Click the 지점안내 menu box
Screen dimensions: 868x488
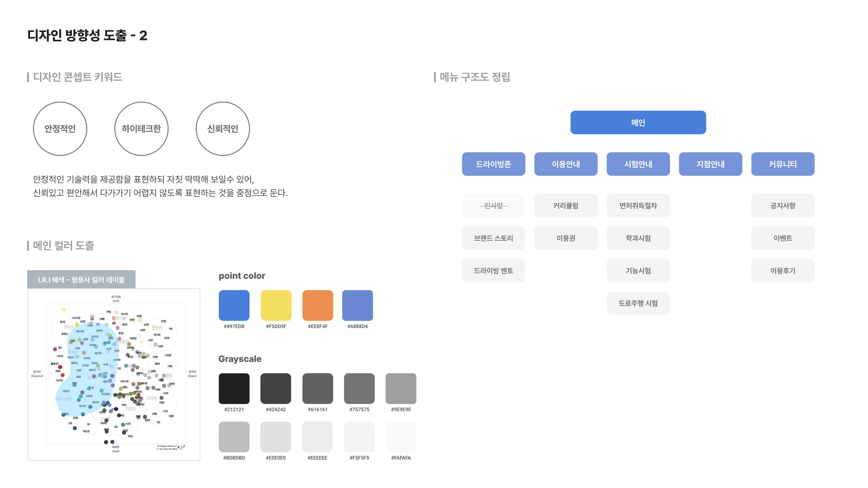(x=710, y=164)
